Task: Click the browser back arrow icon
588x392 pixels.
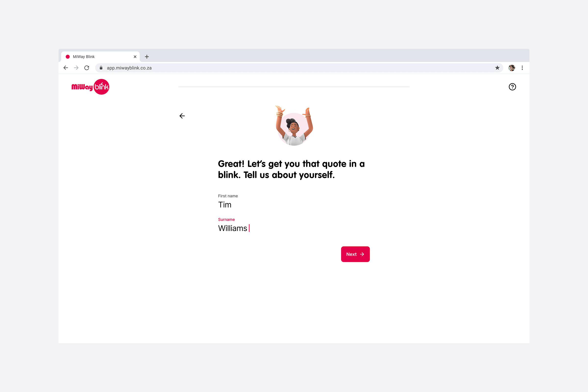Action: click(66, 68)
